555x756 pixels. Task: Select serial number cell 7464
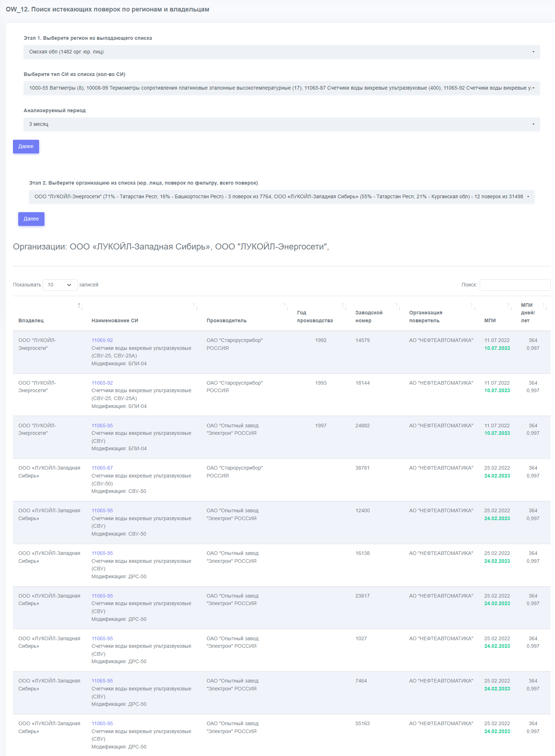pyautogui.click(x=361, y=681)
